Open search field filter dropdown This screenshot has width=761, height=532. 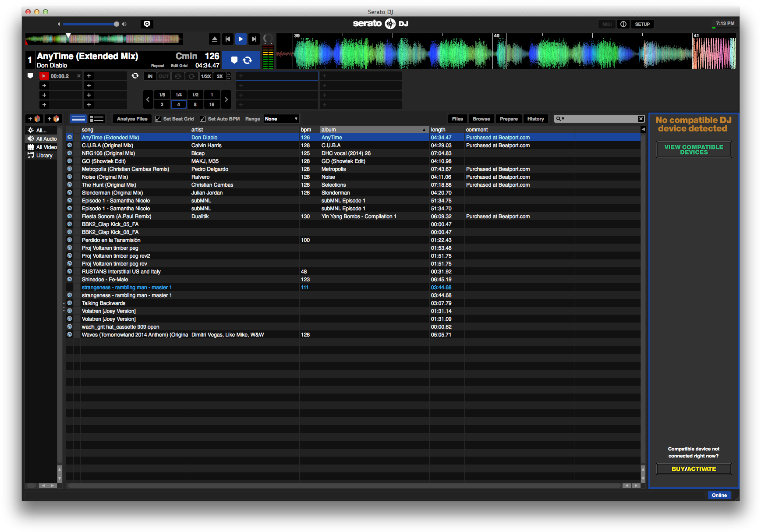[x=560, y=119]
